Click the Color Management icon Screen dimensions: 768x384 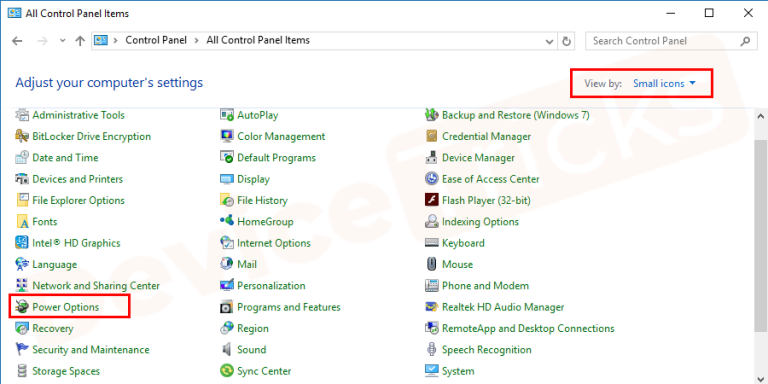[227, 136]
